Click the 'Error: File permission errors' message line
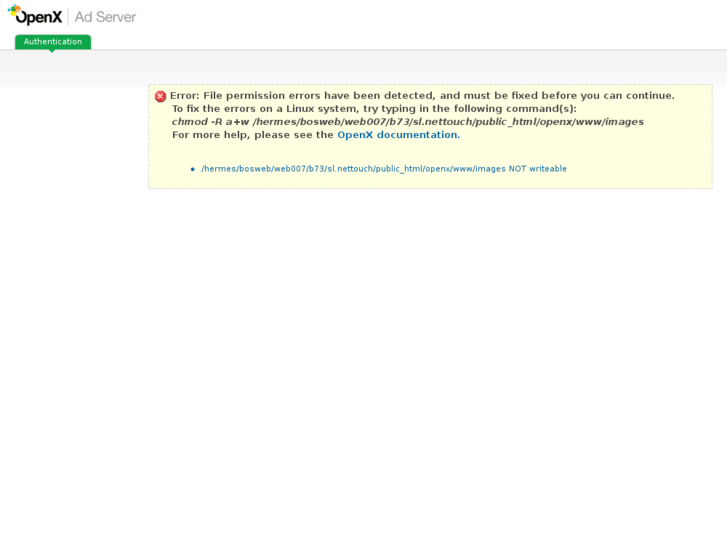The width and height of the screenshot is (727, 545). tap(422, 96)
